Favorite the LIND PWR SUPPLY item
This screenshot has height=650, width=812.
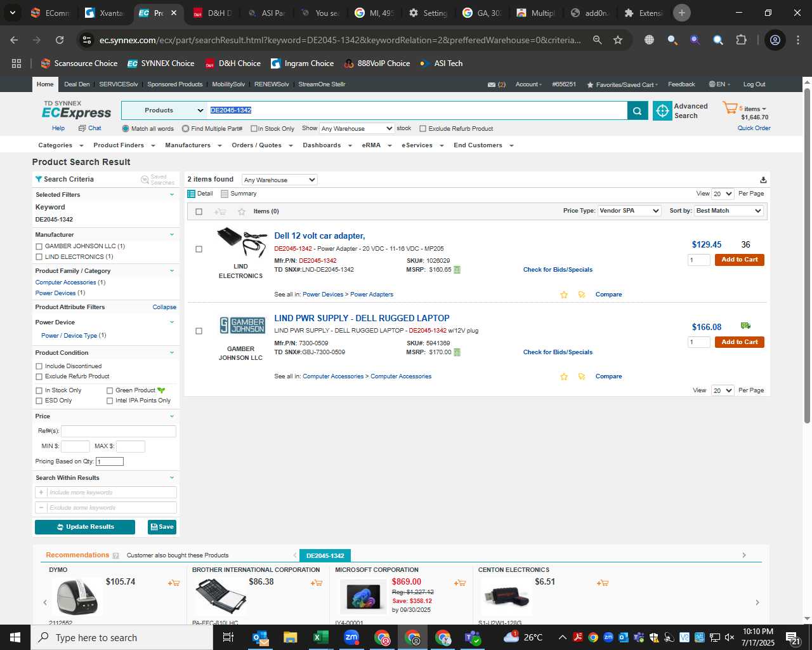[x=564, y=376]
